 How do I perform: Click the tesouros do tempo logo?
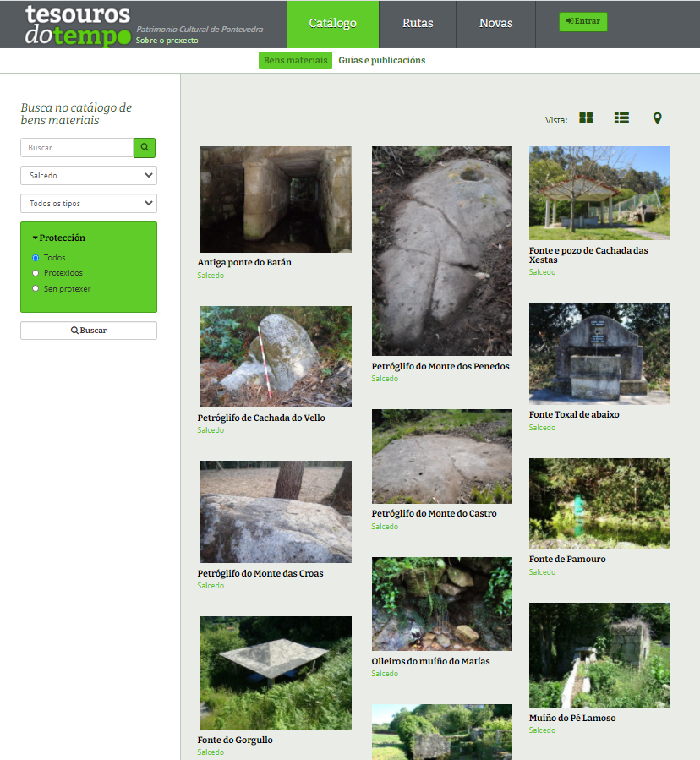78,25
